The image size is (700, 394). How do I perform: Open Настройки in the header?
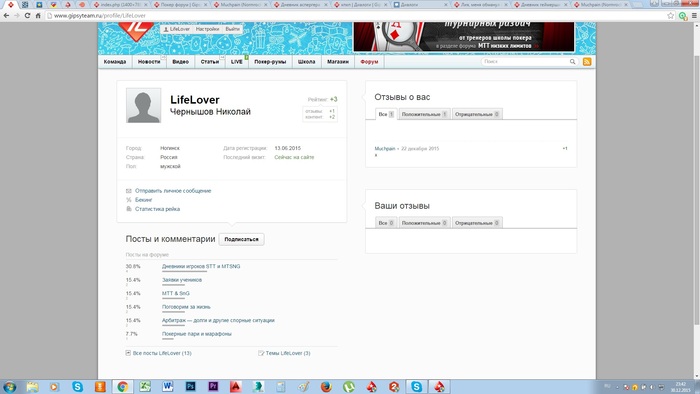[208, 29]
